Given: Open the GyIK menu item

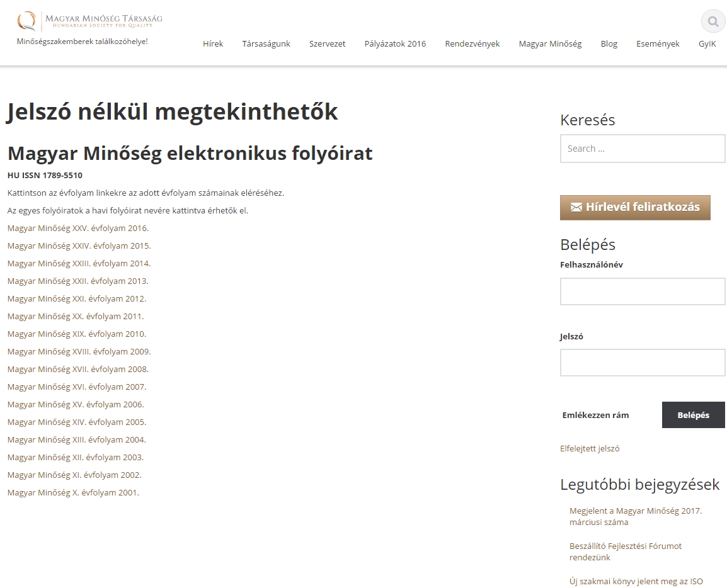Looking at the screenshot, I should click(707, 43).
